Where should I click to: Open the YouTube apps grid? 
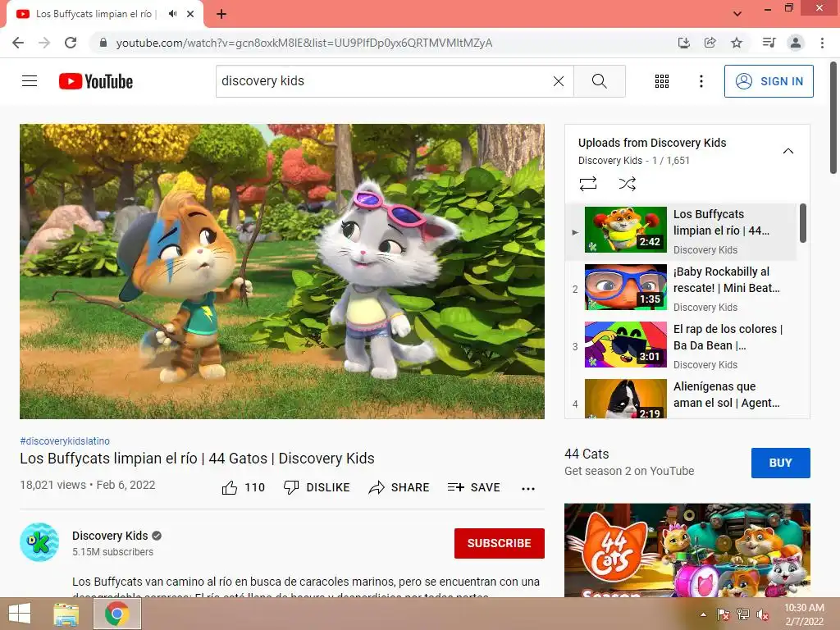[x=662, y=81]
